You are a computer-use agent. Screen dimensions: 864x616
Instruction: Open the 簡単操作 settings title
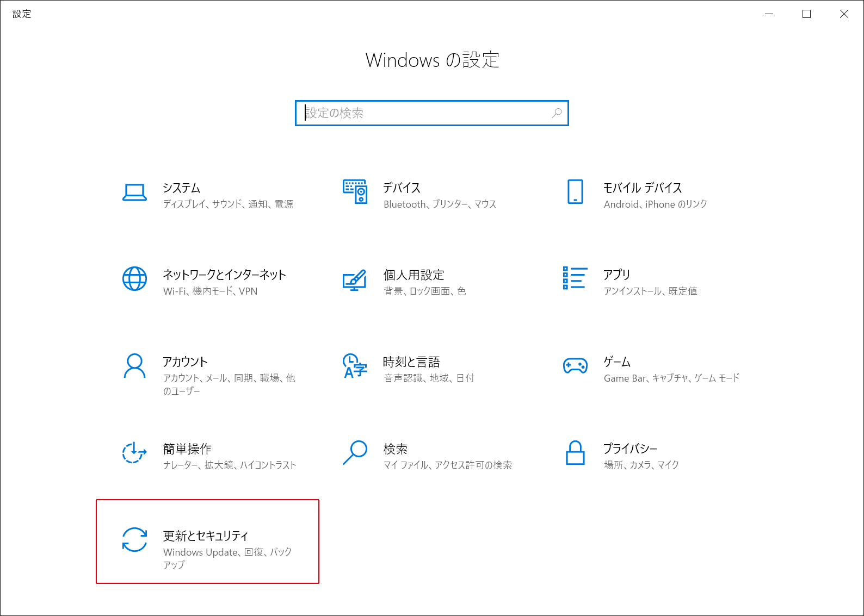pyautogui.click(x=187, y=449)
